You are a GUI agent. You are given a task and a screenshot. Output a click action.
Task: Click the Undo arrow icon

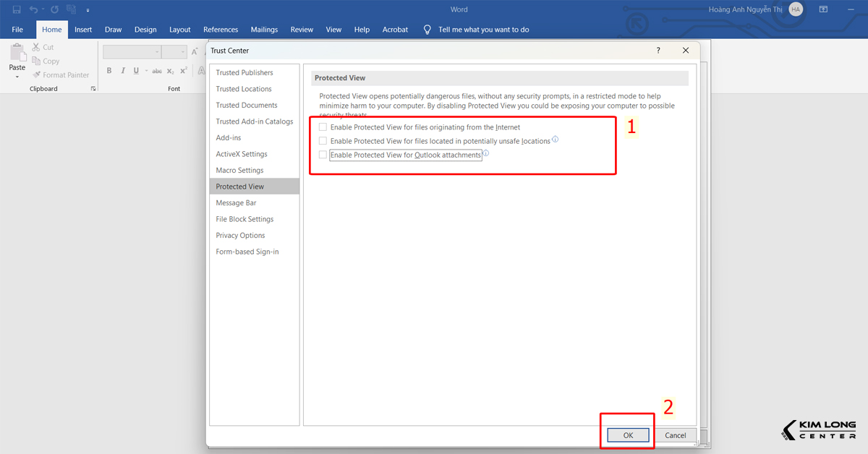[x=33, y=10]
